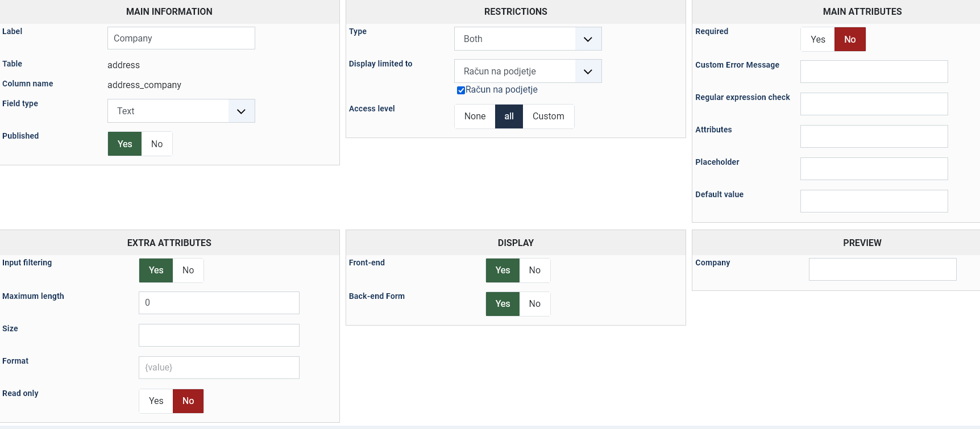
Task: Expand the restriction Type dropdown
Action: pyautogui.click(x=528, y=39)
